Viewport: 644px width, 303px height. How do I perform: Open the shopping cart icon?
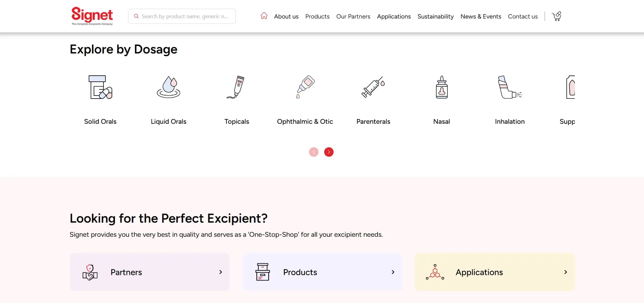556,16
